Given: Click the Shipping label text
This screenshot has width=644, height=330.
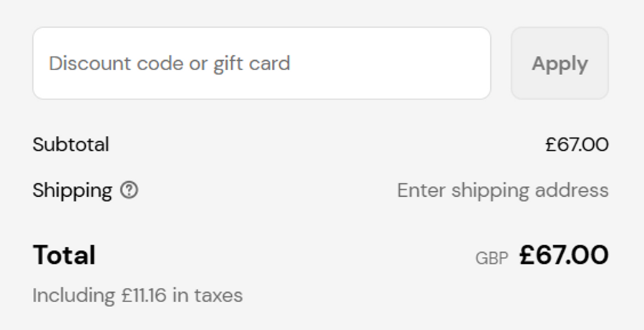Looking at the screenshot, I should click(72, 190).
